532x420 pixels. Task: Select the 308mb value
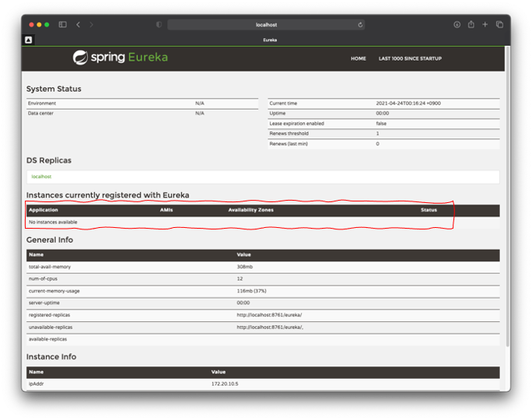[x=245, y=267]
